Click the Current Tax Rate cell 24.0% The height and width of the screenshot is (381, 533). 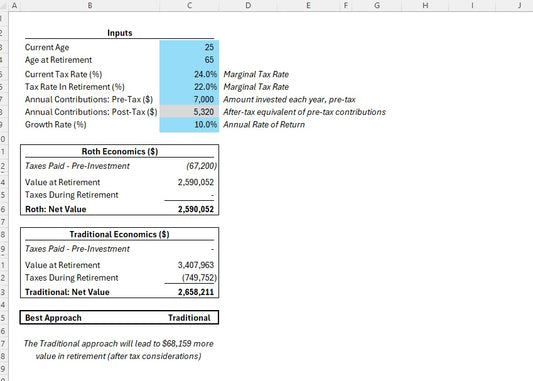(189, 74)
